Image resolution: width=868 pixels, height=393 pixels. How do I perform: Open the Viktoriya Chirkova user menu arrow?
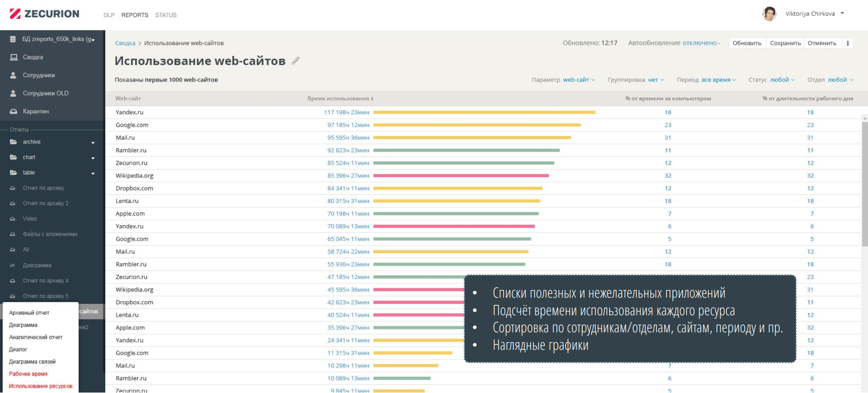pos(842,13)
